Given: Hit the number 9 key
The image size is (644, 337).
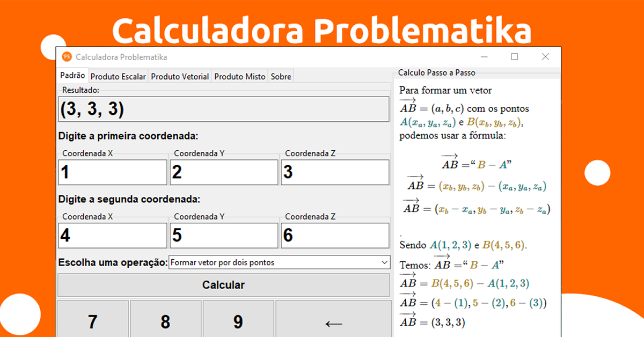Looking at the screenshot, I should (x=238, y=321).
